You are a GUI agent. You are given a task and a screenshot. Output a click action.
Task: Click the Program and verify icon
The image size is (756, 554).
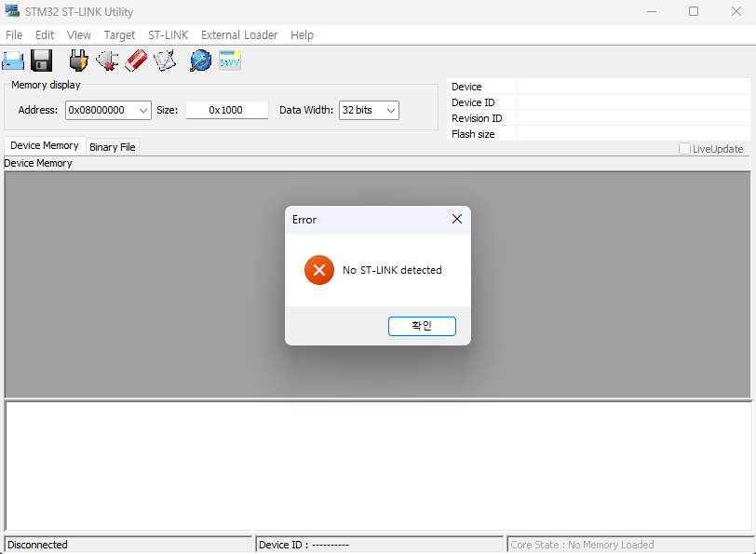(165, 61)
